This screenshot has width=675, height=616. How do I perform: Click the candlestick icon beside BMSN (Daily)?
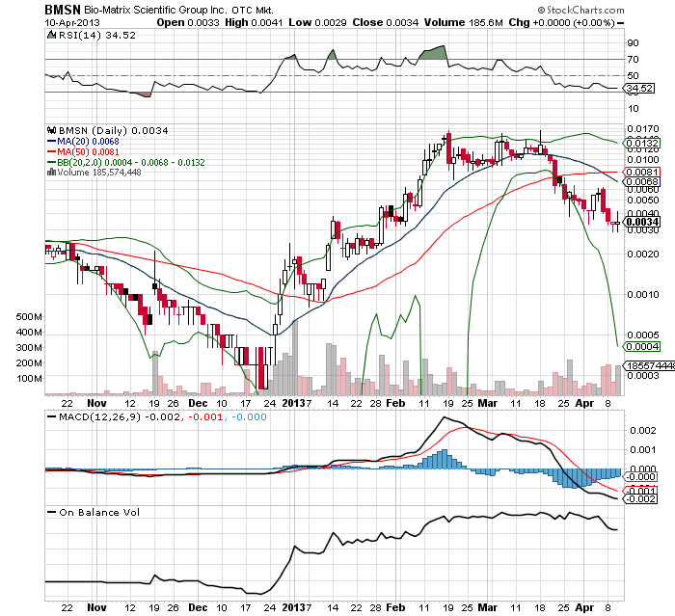point(52,130)
